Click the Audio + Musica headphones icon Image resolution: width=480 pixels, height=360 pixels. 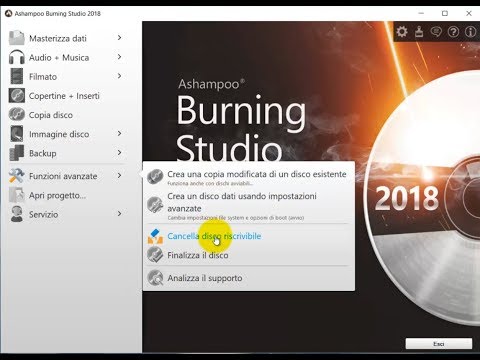coord(16,57)
